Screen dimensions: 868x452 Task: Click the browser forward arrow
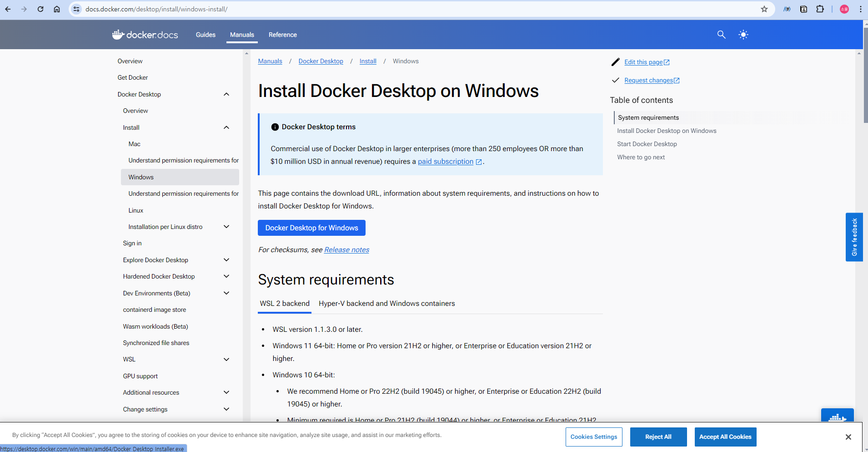click(24, 9)
